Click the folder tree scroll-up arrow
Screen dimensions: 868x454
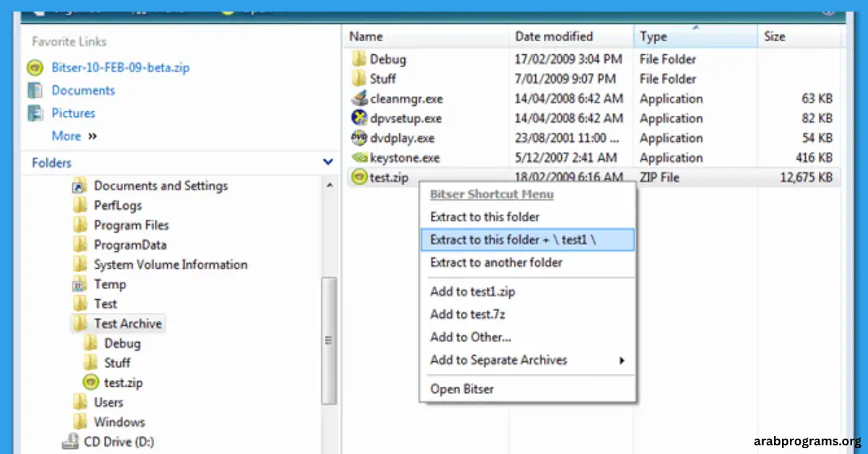(x=329, y=186)
